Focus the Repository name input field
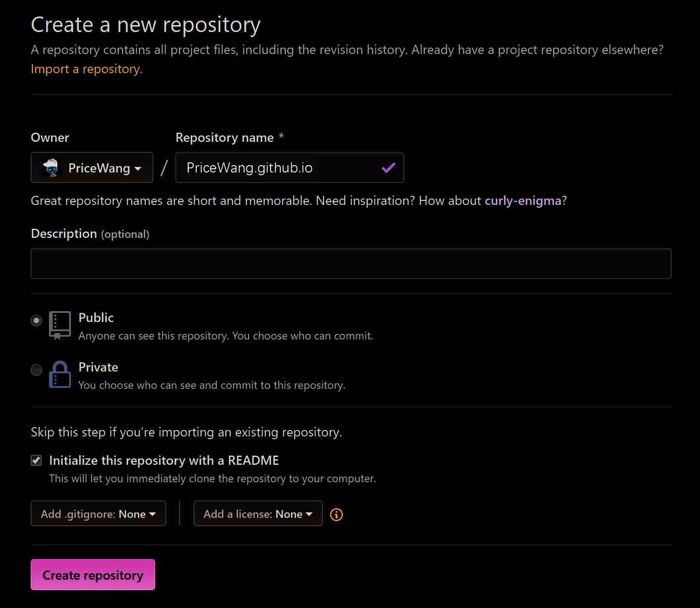The width and height of the screenshot is (700, 608). pos(290,167)
